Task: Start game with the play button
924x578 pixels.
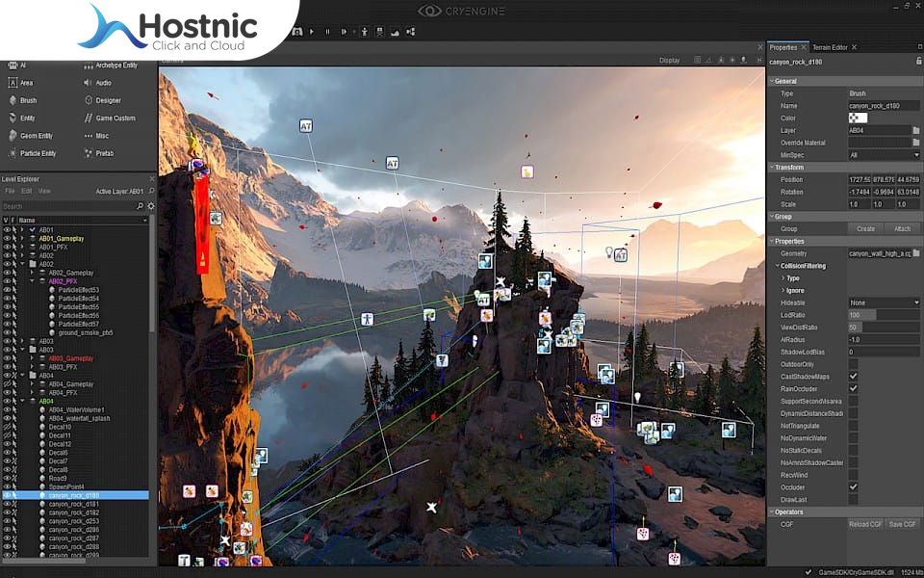Action: click(312, 32)
